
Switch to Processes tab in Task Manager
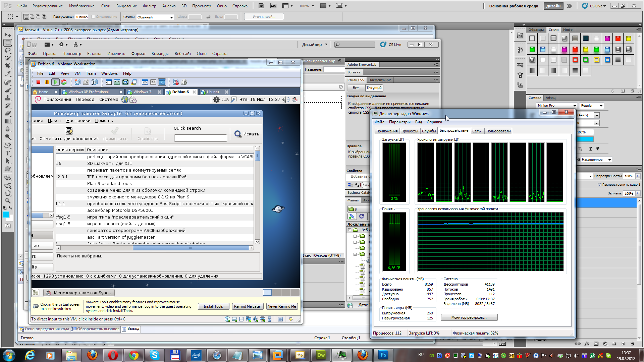point(410,131)
